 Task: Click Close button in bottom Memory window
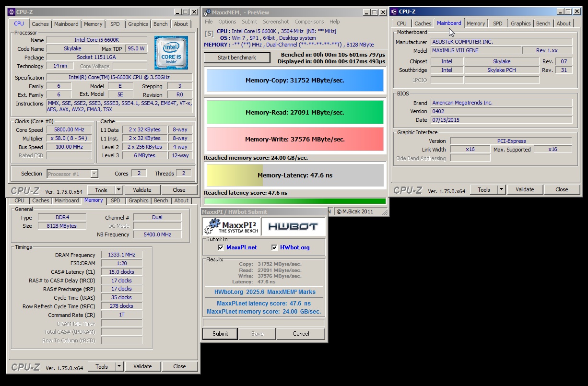point(179,366)
